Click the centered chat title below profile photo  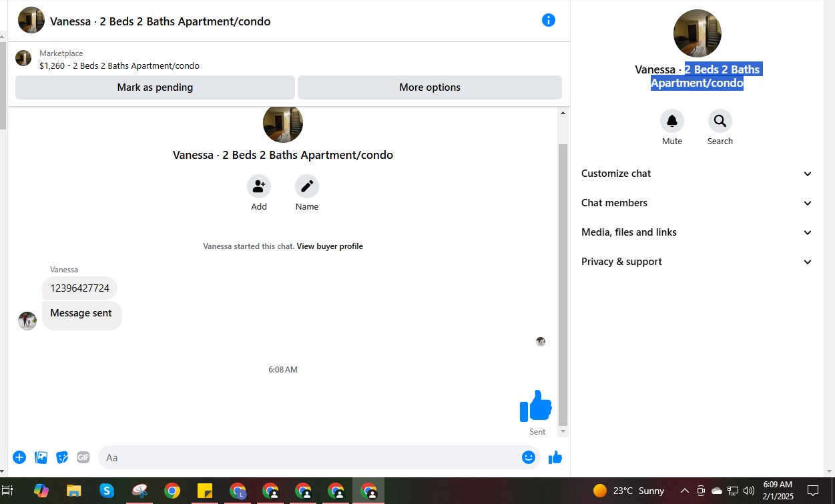[x=283, y=155]
